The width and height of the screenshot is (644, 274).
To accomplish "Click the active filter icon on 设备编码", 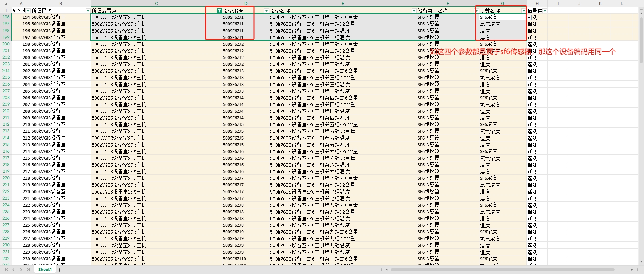I will click(219, 11).
